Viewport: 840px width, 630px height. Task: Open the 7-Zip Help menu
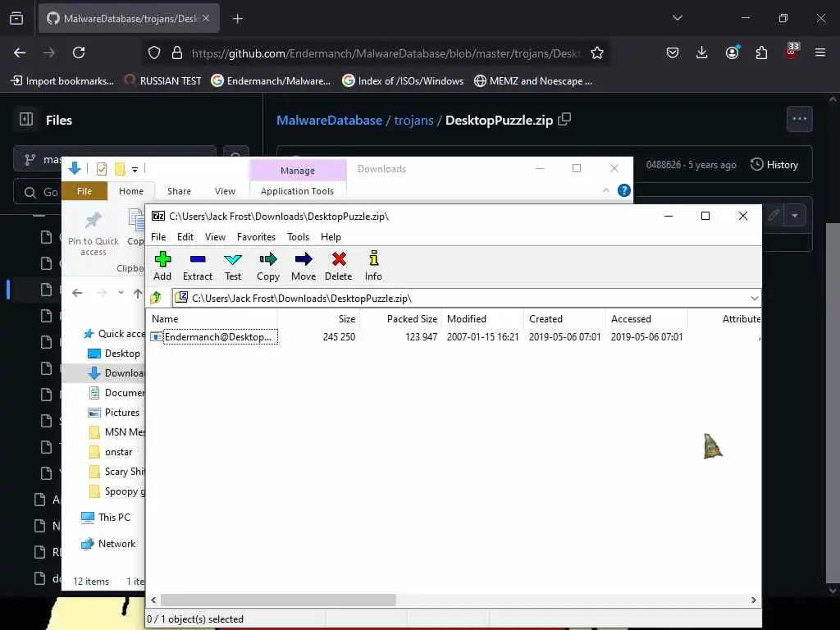click(x=331, y=237)
